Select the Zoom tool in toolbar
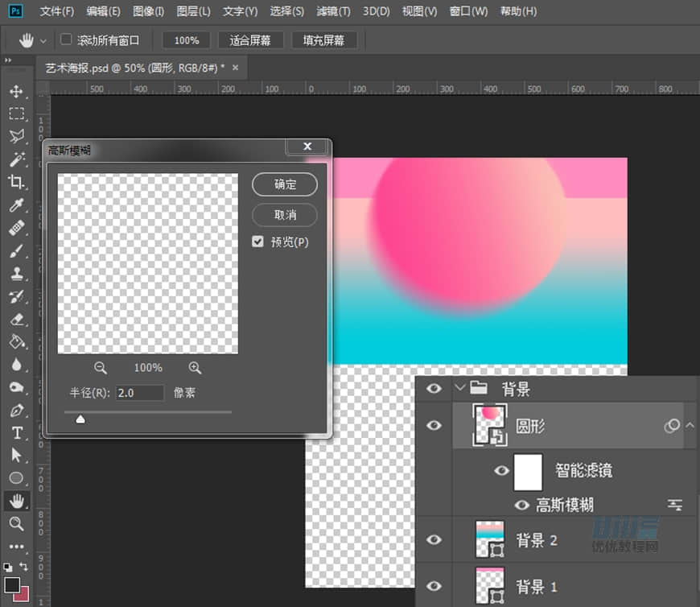 click(16, 524)
